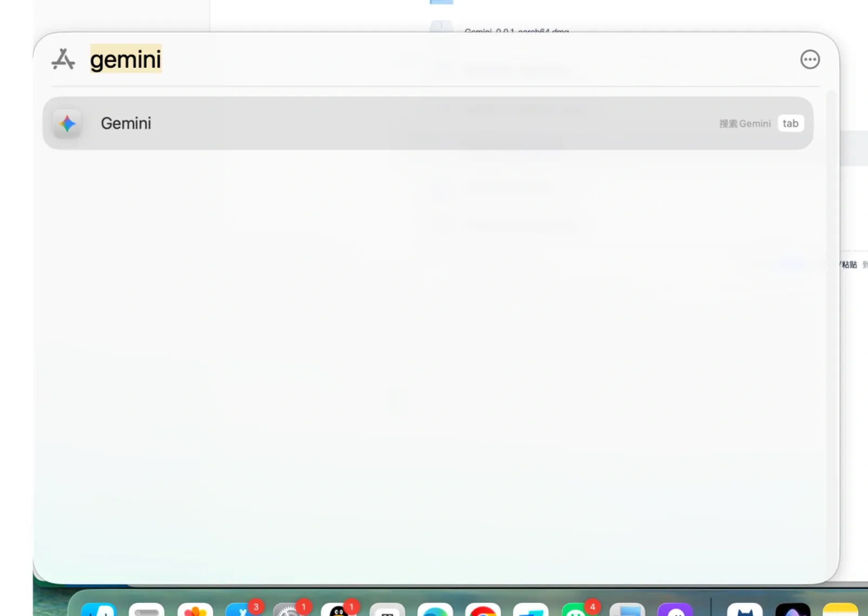The image size is (868, 616).
Task: Open Finder from the Dock
Action: pyautogui.click(x=98, y=611)
